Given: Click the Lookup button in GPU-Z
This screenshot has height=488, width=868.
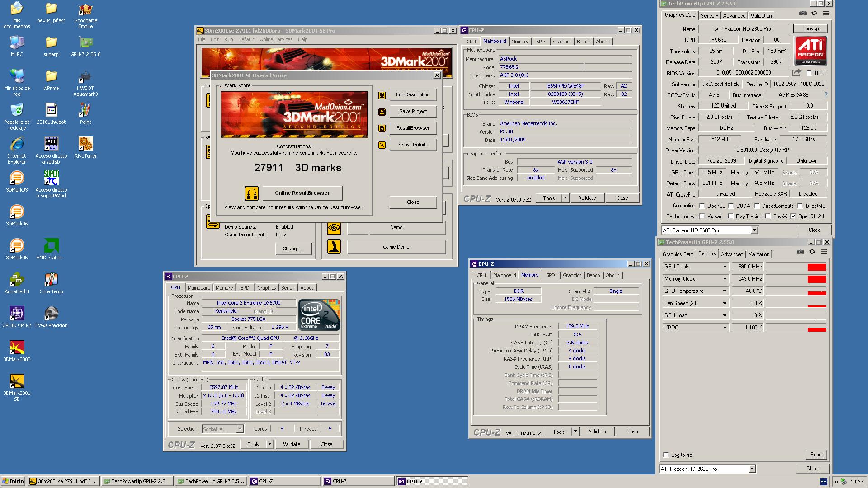Looking at the screenshot, I should tap(811, 28).
